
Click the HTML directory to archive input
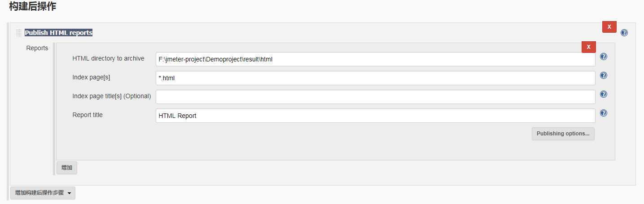click(x=375, y=59)
